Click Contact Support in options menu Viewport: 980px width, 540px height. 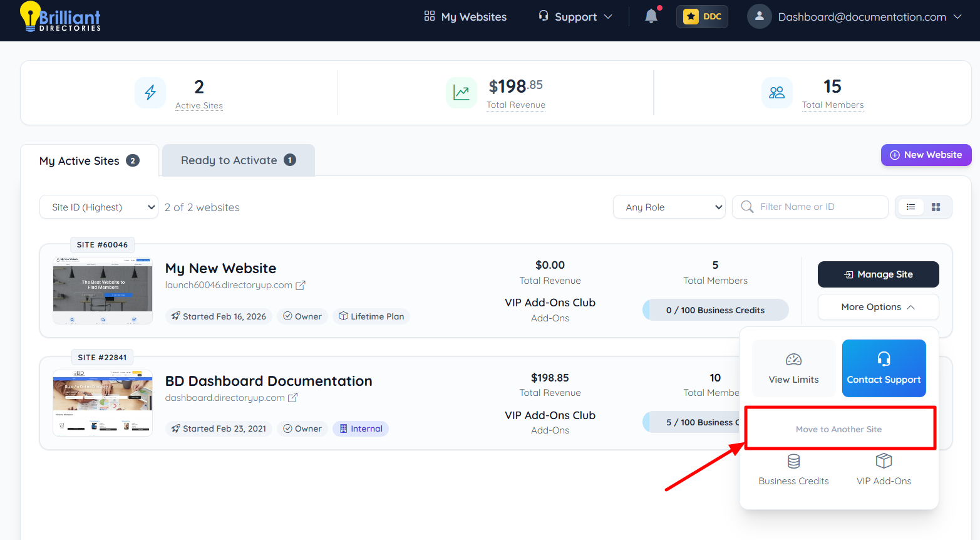tap(884, 368)
